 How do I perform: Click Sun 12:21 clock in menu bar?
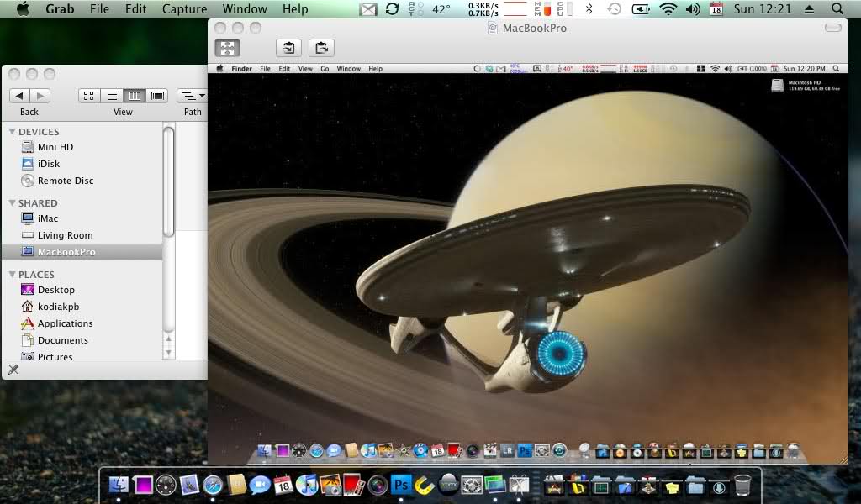[x=763, y=8]
